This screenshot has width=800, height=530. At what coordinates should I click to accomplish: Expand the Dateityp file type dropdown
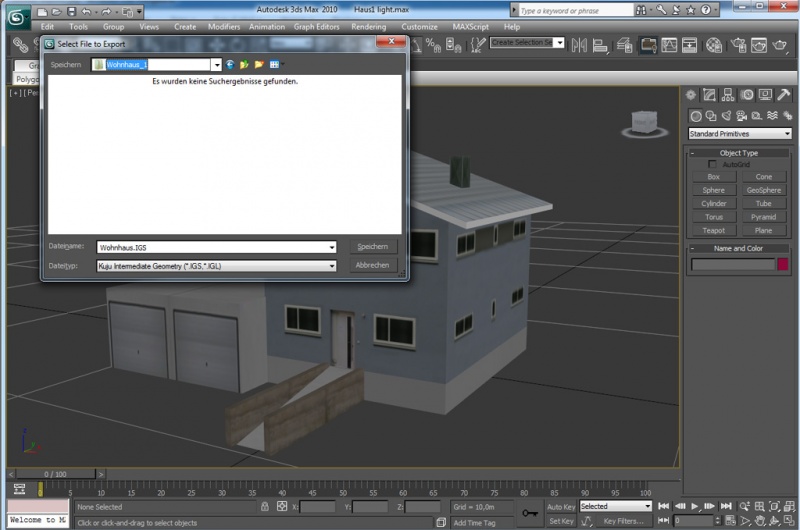click(331, 266)
